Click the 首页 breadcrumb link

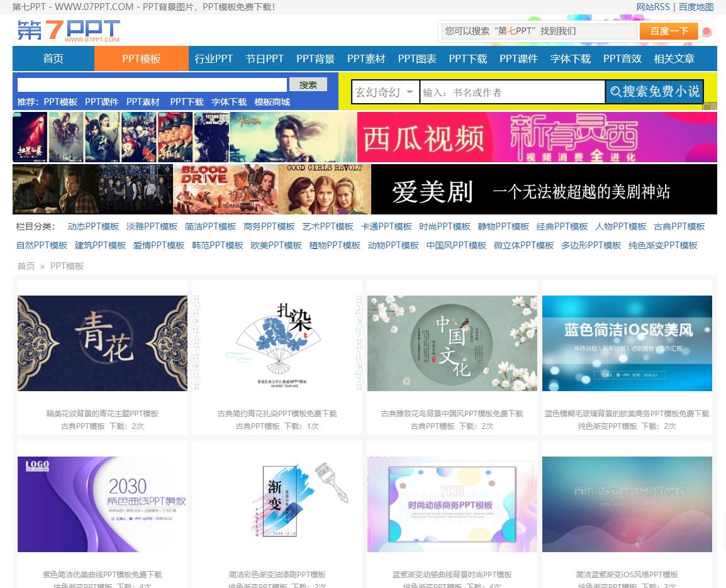pos(26,266)
